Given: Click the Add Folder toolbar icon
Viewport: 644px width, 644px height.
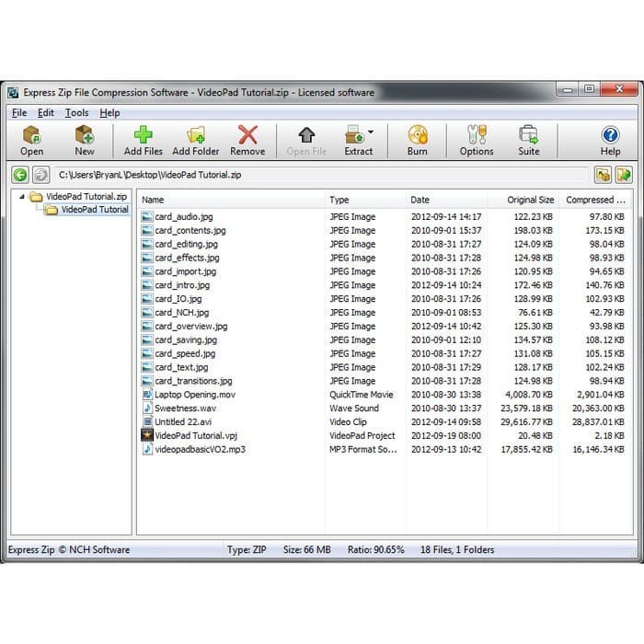Looking at the screenshot, I should pyautogui.click(x=195, y=135).
